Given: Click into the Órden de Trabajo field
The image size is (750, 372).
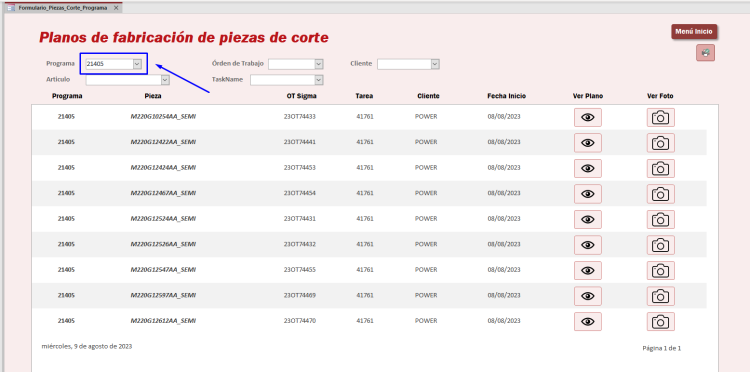Looking at the screenshot, I should 291,64.
